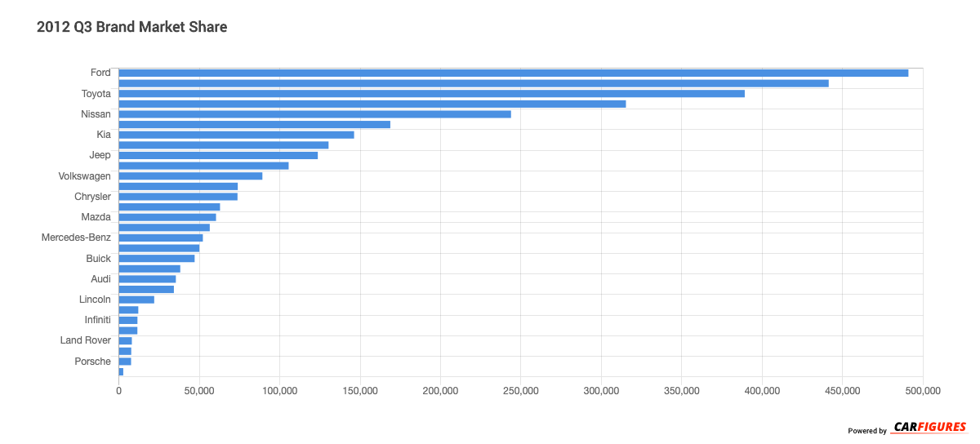The height and width of the screenshot is (444, 980).
Task: Click the Nissan bar in chart
Action: [x=315, y=114]
